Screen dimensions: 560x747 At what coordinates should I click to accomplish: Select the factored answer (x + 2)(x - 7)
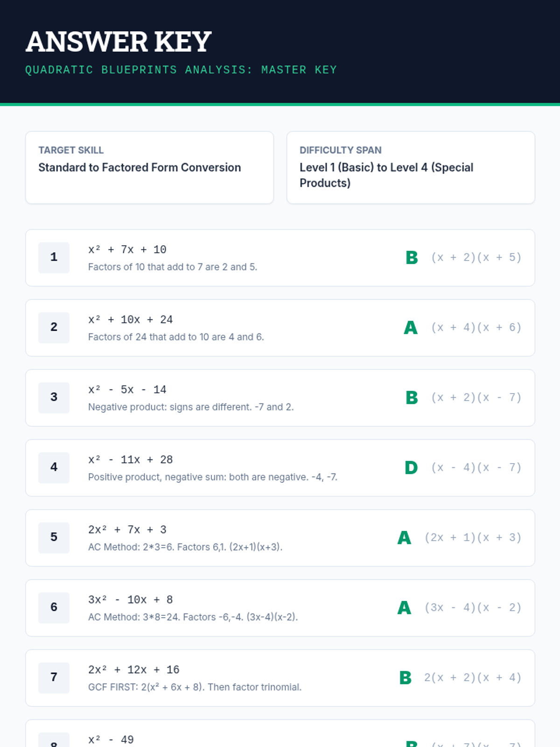pos(476,397)
